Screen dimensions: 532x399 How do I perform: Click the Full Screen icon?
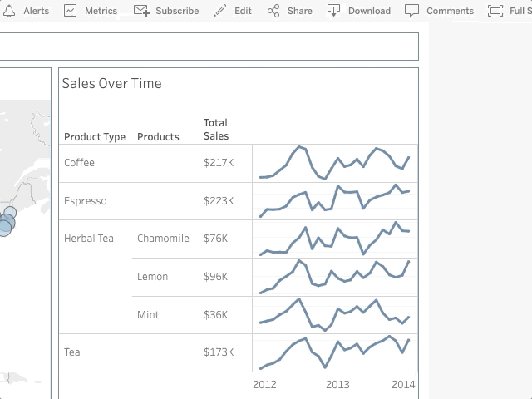pos(495,11)
